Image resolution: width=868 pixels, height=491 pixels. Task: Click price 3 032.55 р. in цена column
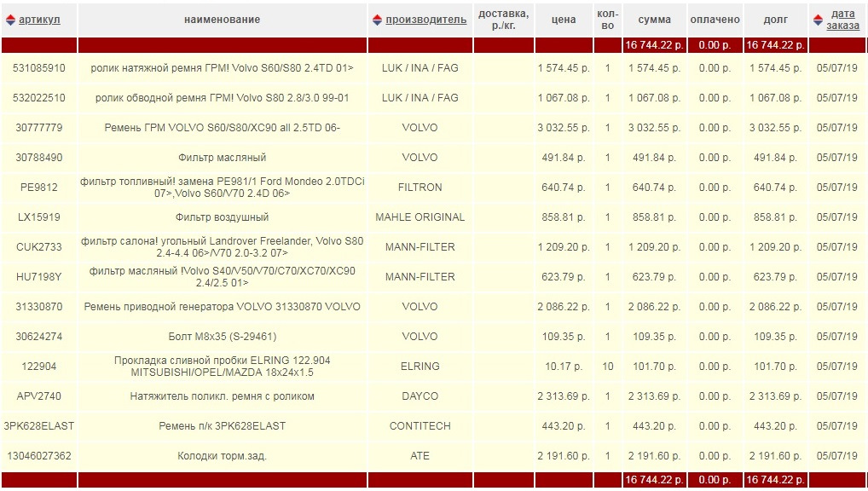coord(564,128)
